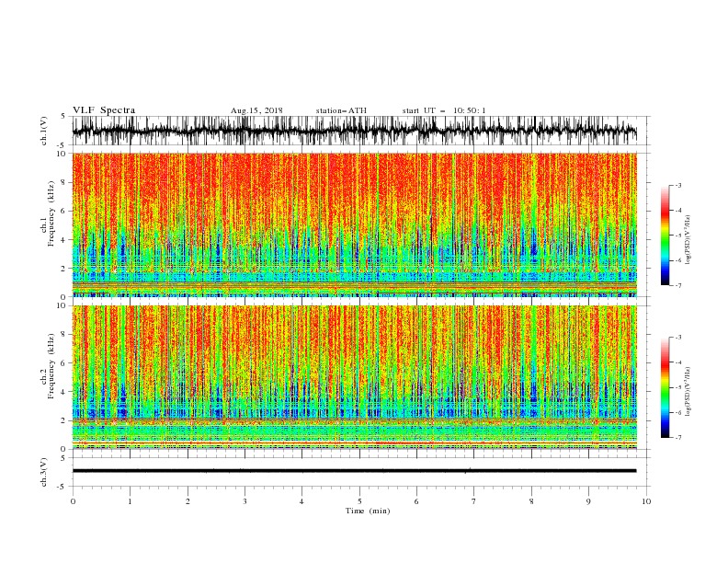Click the "ch.1(V)" axis label
Screen dimensions: 728x563
[x=44, y=132]
